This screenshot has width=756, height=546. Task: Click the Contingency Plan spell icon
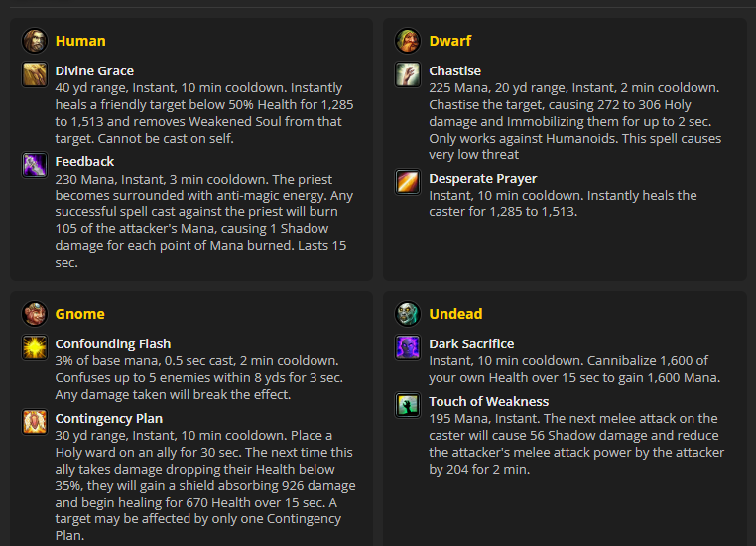[x=35, y=422]
